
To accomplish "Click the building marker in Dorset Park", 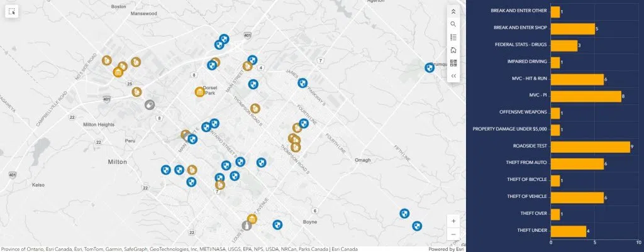I will coord(199,92).
